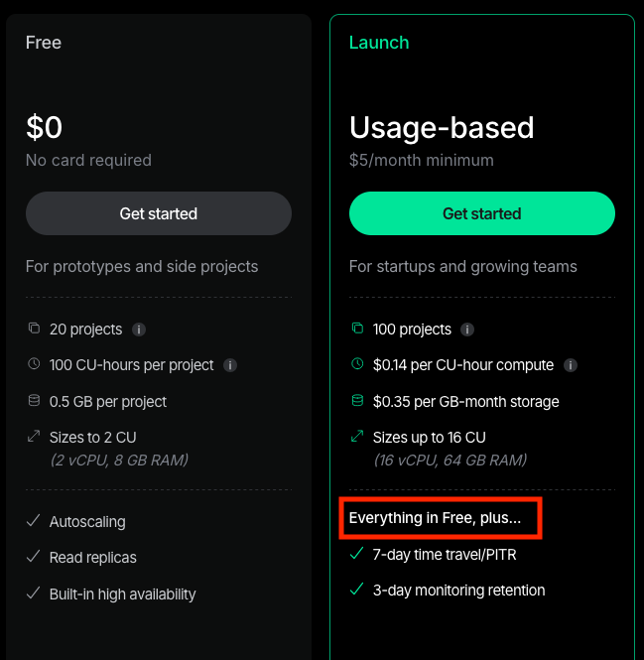Click info icon beside $0.14 per CU-hour compute

571,365
